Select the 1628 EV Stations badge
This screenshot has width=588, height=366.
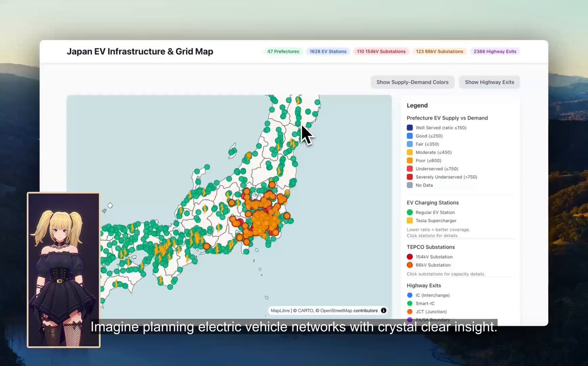pyautogui.click(x=328, y=51)
